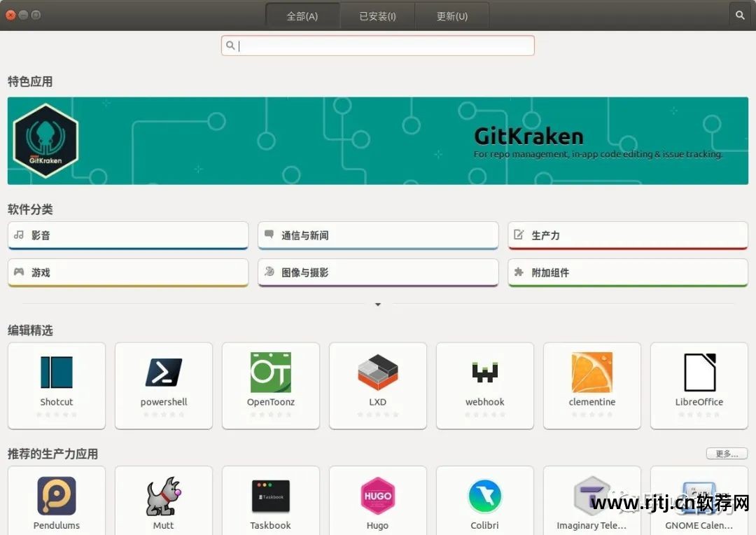
Task: Click the Taskbook app icon
Action: [x=270, y=496]
